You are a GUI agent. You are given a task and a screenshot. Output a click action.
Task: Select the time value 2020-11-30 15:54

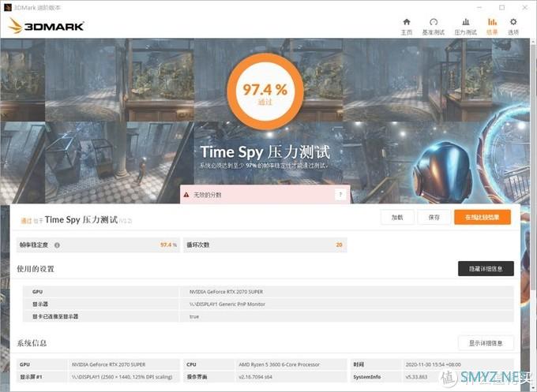click(x=434, y=364)
